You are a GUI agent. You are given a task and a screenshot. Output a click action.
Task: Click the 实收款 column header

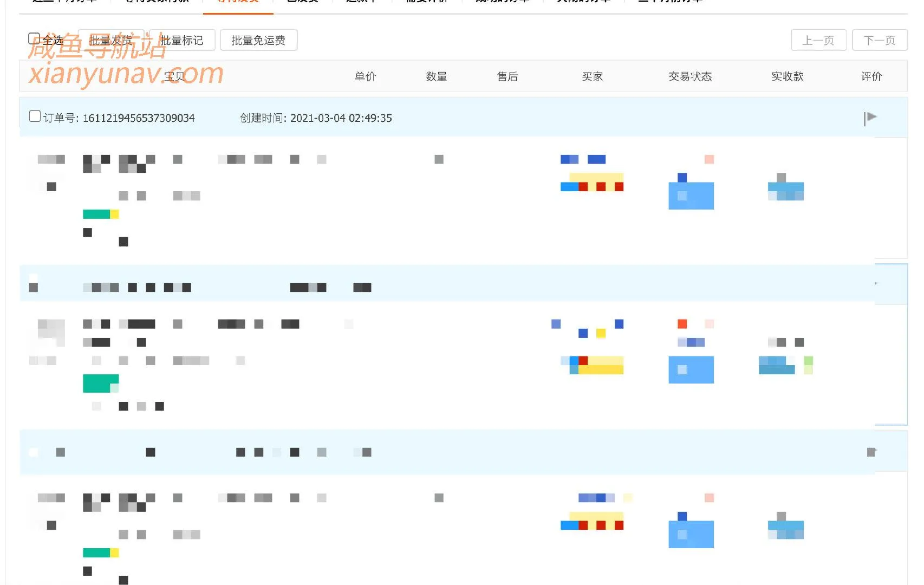click(787, 76)
